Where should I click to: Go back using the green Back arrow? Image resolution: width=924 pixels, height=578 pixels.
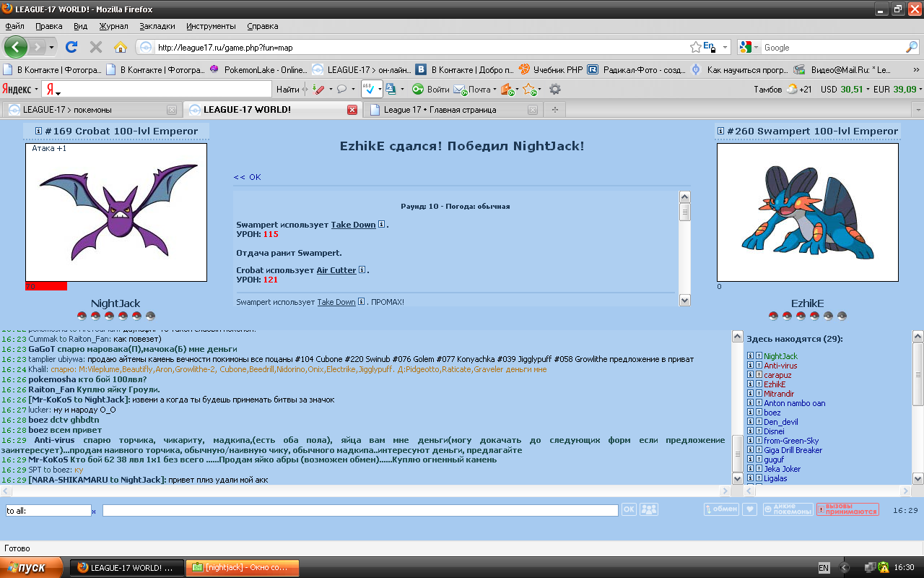pos(16,47)
